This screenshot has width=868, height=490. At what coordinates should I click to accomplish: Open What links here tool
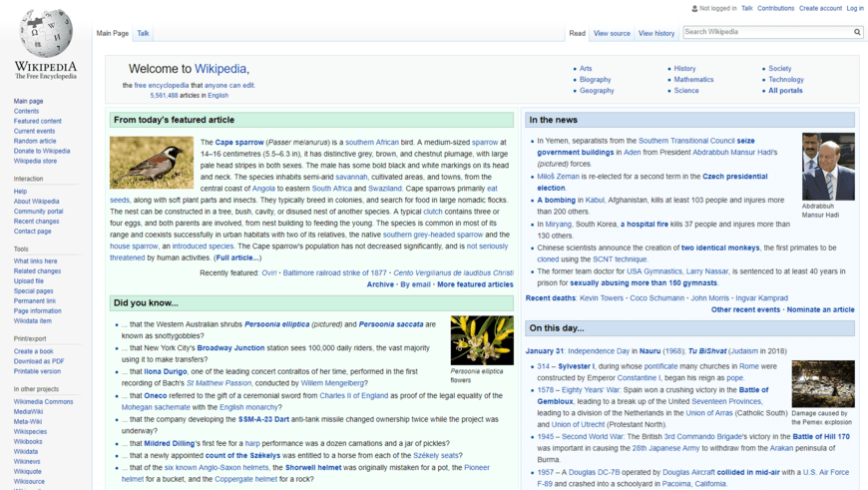(x=36, y=261)
